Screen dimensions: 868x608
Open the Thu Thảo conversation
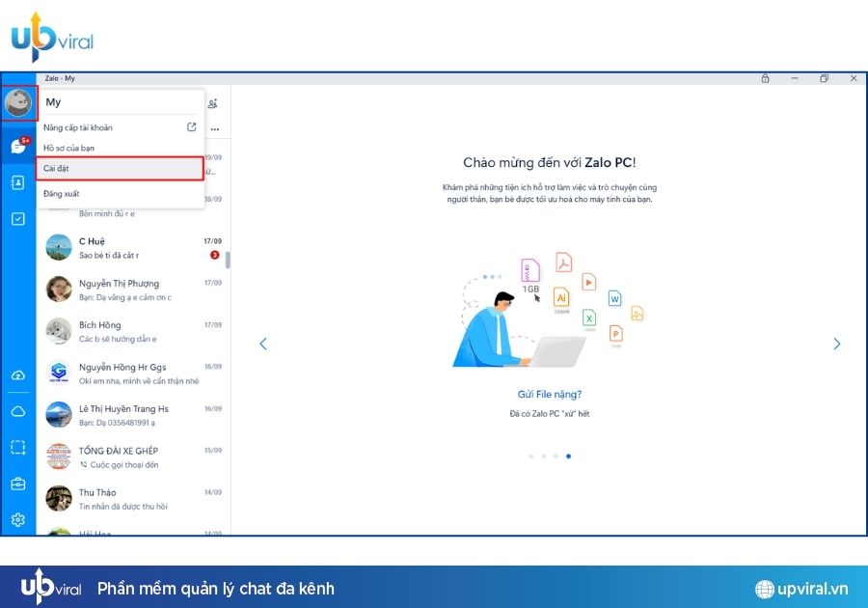click(133, 499)
